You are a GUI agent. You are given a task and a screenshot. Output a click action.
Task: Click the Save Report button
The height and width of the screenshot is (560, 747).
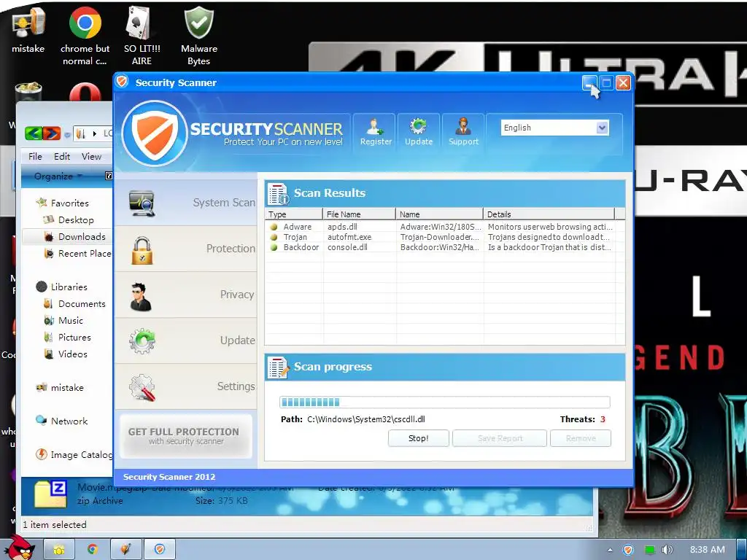tap(499, 438)
